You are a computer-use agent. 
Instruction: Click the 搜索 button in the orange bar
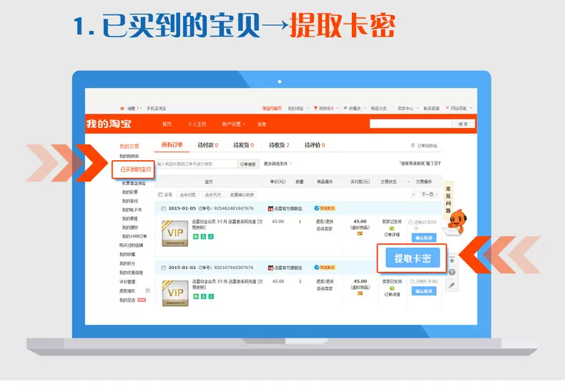(x=463, y=124)
